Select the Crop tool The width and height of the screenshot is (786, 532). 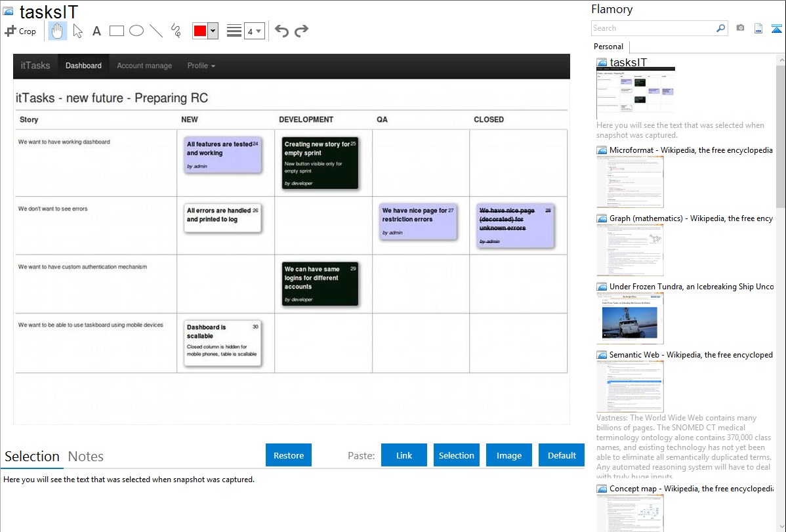point(20,31)
